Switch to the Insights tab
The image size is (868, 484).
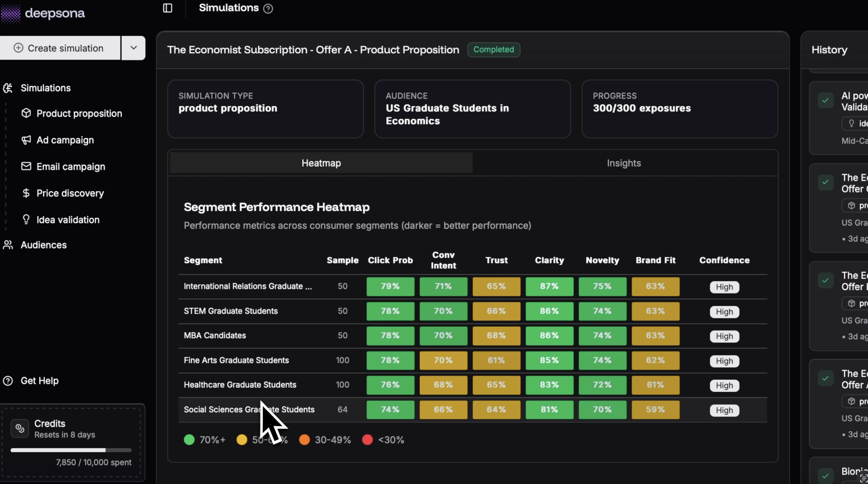(624, 163)
